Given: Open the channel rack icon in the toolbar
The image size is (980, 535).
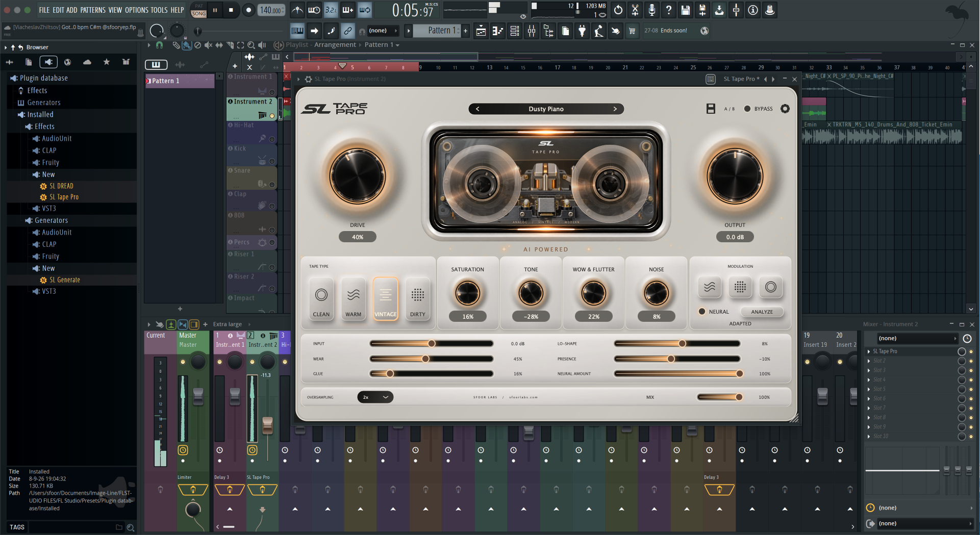Looking at the screenshot, I should 515,31.
